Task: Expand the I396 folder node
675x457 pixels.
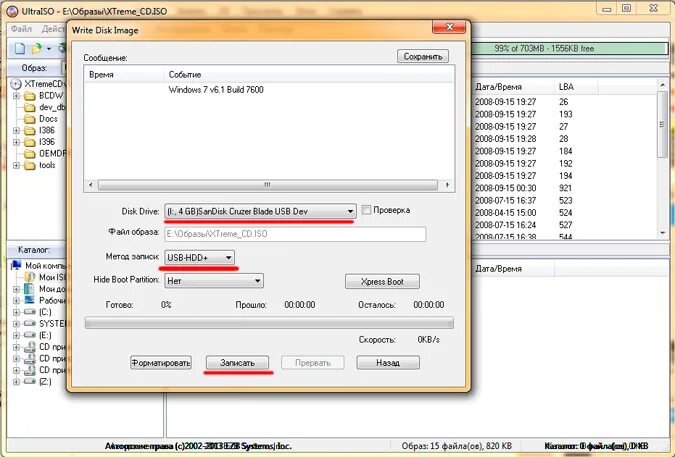Action: pos(16,142)
